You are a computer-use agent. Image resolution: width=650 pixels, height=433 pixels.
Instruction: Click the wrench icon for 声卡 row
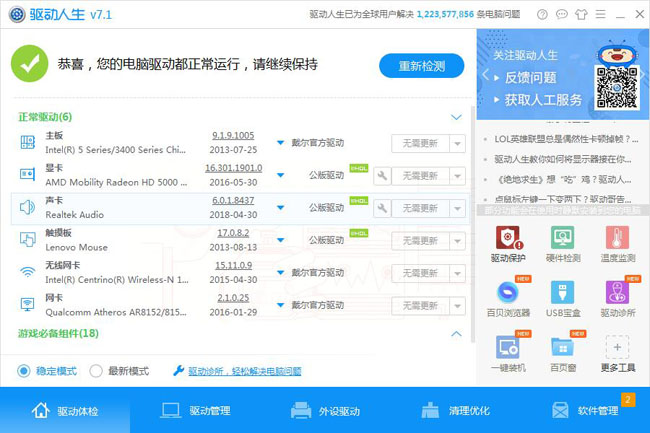coord(382,208)
